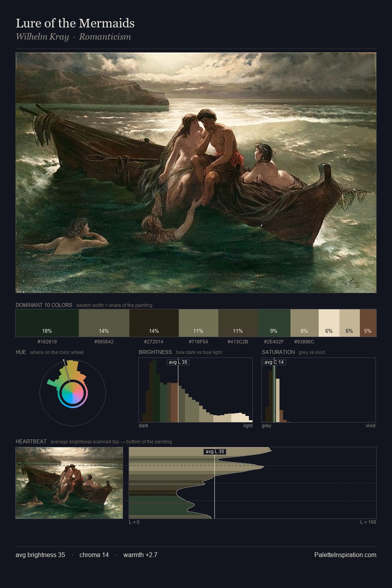The width and height of the screenshot is (392, 588).
Task: Click the 'grey' axis label under saturation
Action: pyautogui.click(x=267, y=426)
